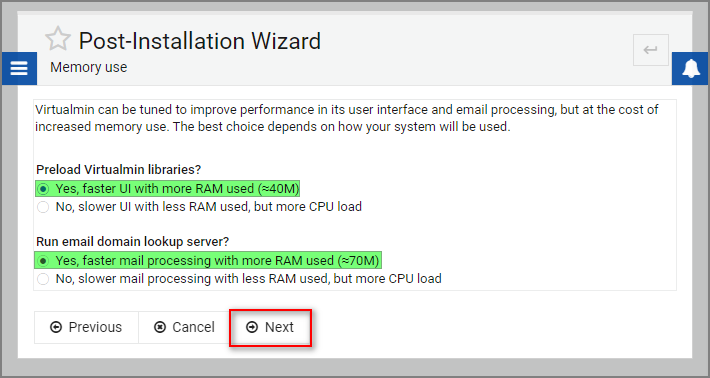
Task: Click the return arrow button at top right
Action: (x=651, y=50)
